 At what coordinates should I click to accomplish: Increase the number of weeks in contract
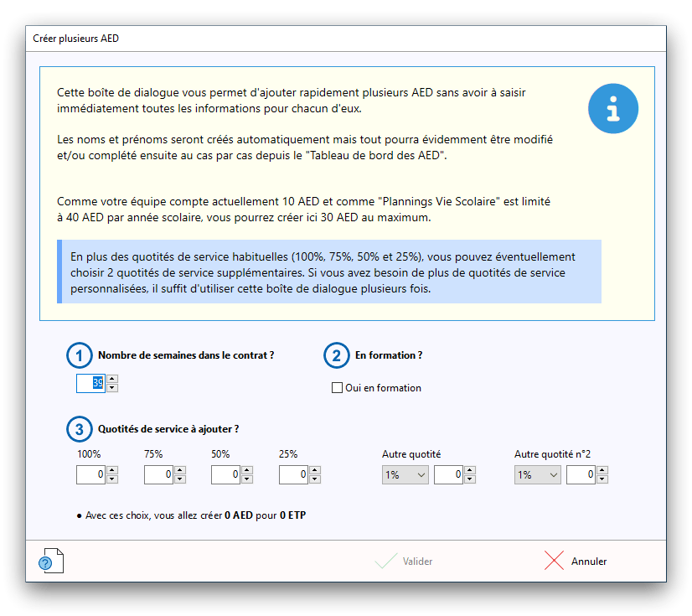click(x=113, y=379)
